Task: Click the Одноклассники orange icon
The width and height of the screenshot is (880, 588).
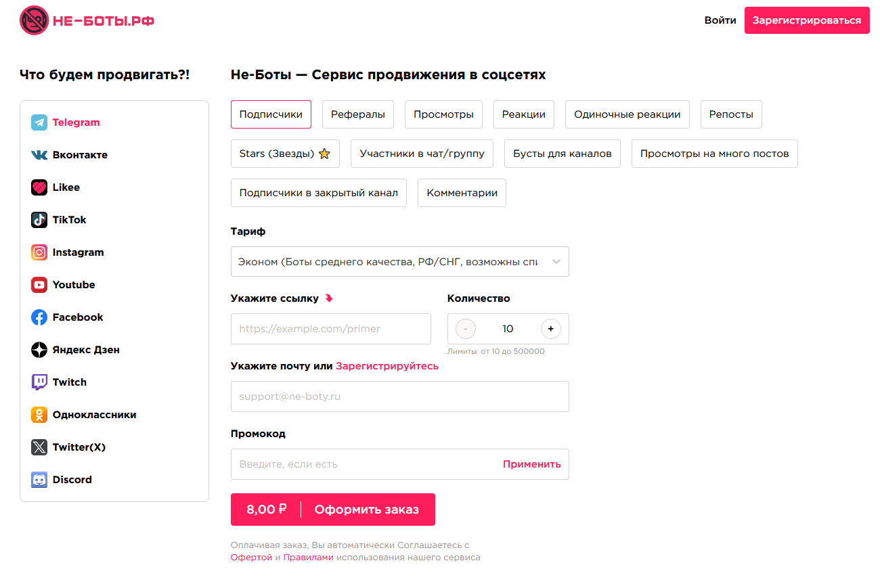Action: 39,415
